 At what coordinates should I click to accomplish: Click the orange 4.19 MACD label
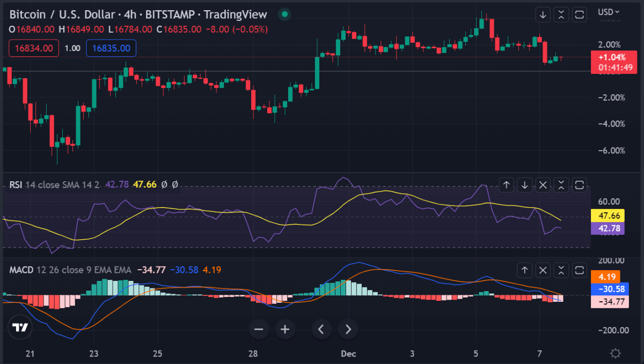[x=605, y=277]
